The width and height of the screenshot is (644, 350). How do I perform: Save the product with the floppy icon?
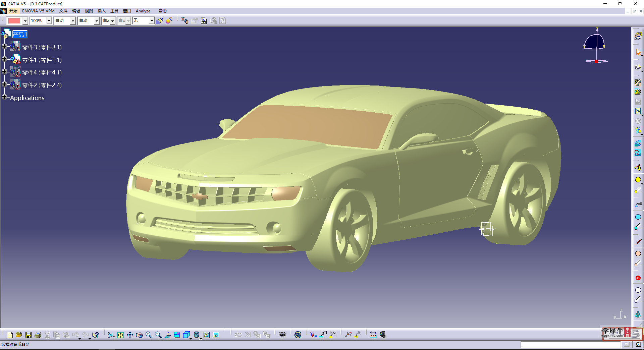29,335
